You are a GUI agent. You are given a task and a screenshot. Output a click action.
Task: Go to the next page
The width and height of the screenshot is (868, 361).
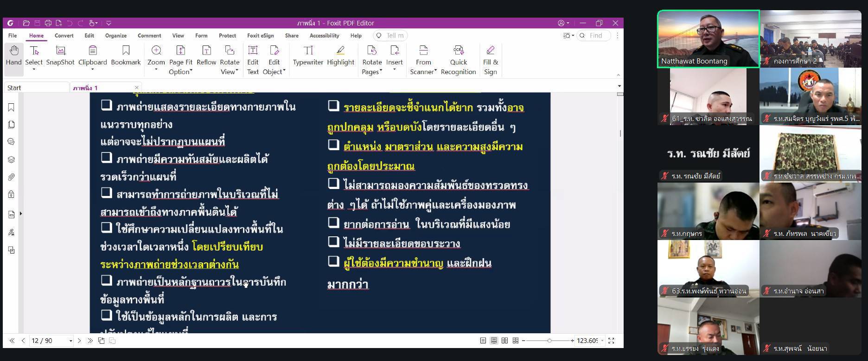(x=79, y=341)
